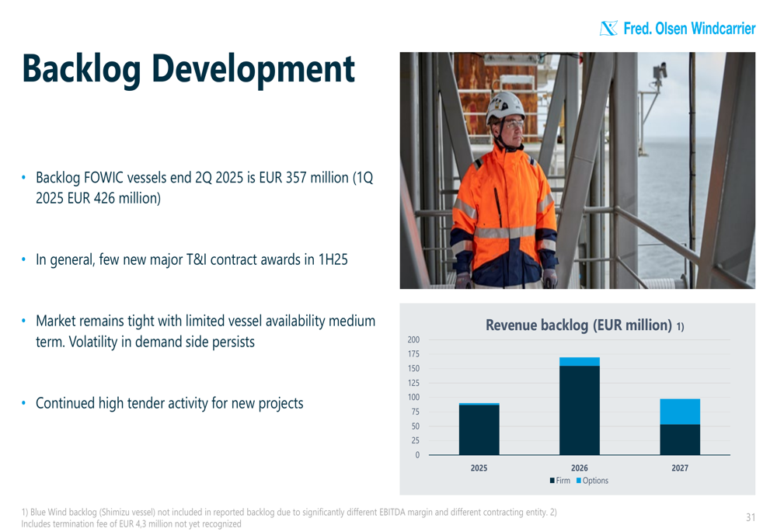Viewport: 777px width, 532px height.
Task: Click the worker photo on the platform
Action: pyautogui.click(x=577, y=170)
